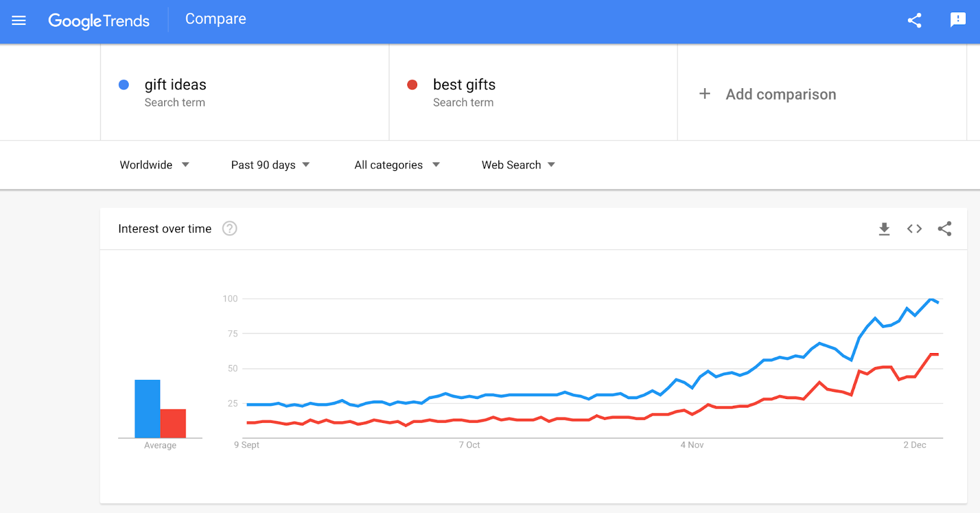
Task: Edit the best gifts search term
Action: [x=464, y=85]
